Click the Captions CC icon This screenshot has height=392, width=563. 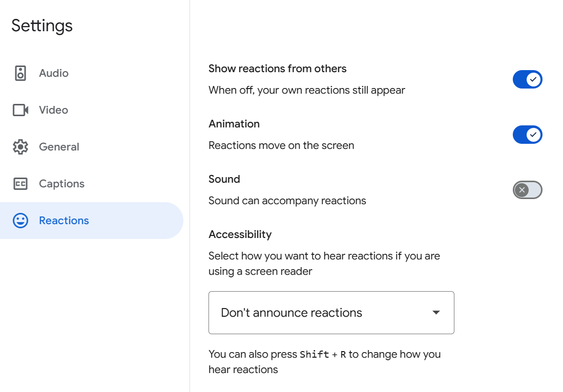[x=20, y=184]
